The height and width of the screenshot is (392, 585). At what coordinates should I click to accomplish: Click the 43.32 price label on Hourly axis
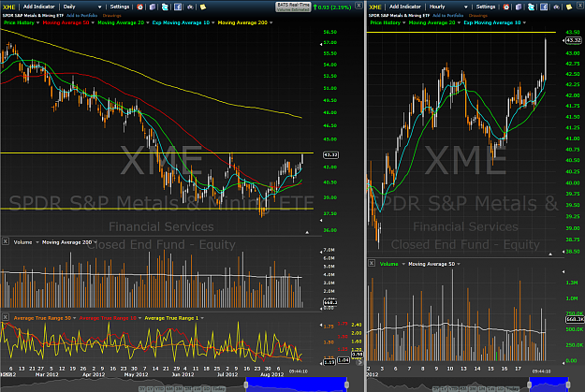574,40
